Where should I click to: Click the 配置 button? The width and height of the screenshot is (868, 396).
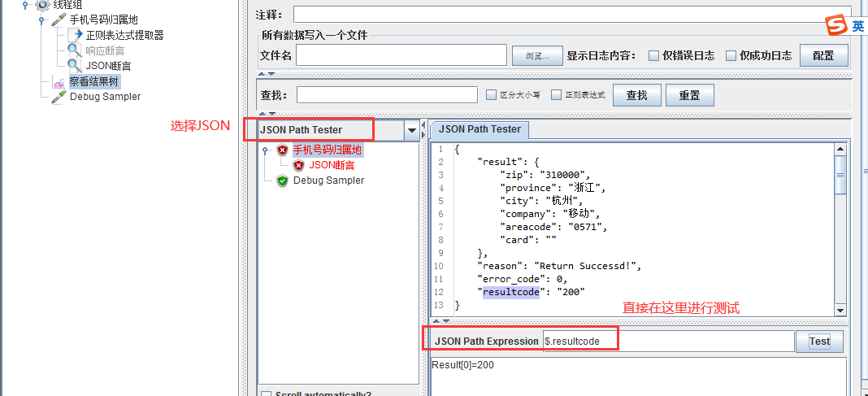(x=824, y=55)
